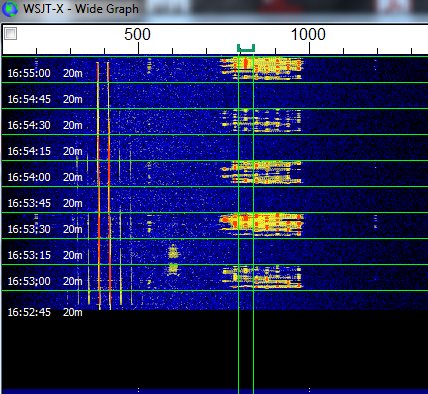Click the 16:52:45 timestamp at waterfall bottom
Screen dimensions: 428x394
click(x=29, y=312)
